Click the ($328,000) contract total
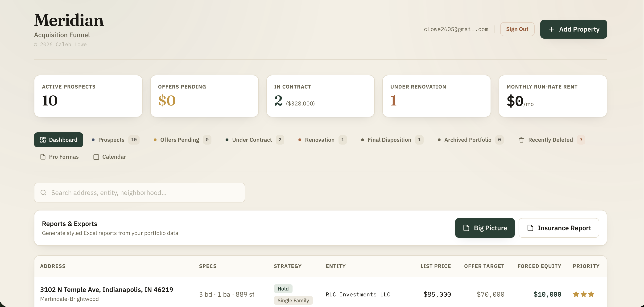The width and height of the screenshot is (644, 307). click(300, 104)
